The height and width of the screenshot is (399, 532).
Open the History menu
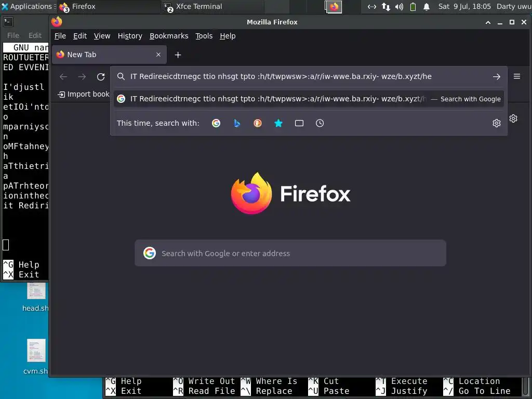coord(130,36)
